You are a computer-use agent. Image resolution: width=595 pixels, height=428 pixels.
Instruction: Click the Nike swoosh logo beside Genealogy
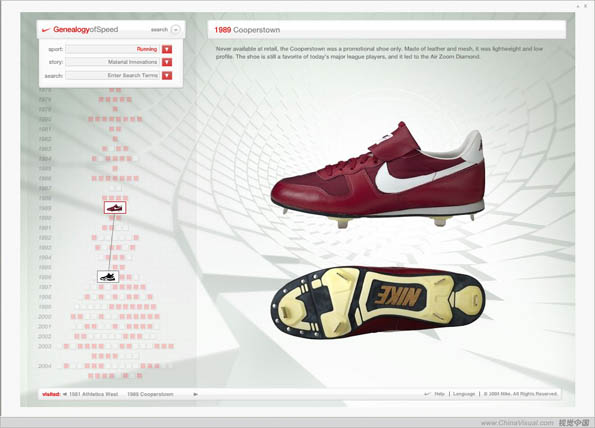(x=46, y=30)
